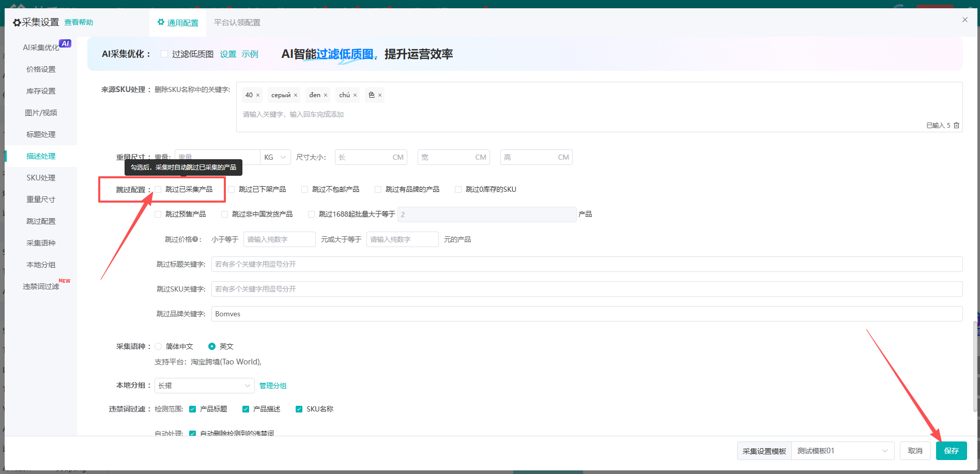Go to 跳过配置 sidebar section

point(41,221)
